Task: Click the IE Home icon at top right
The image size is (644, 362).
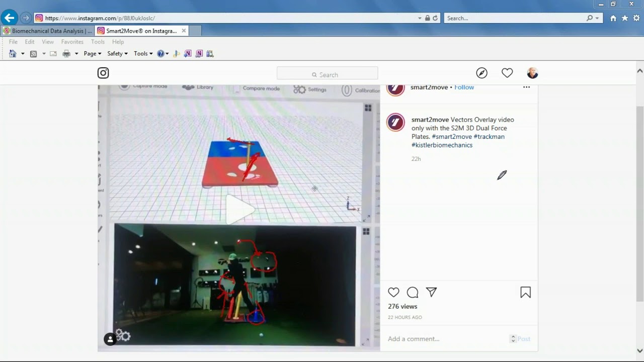Action: coord(613,18)
